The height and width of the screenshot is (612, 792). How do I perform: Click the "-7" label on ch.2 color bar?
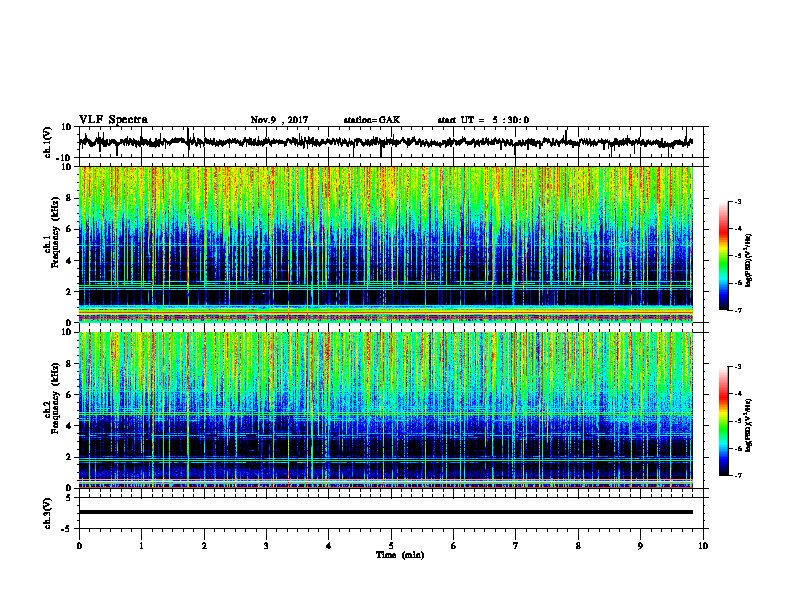point(737,475)
